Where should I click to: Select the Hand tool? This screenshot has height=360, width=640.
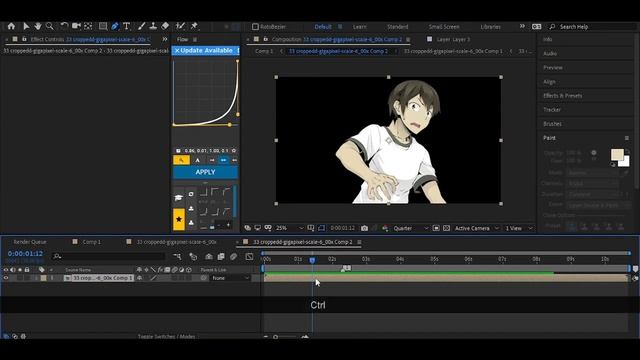[x=38, y=26]
